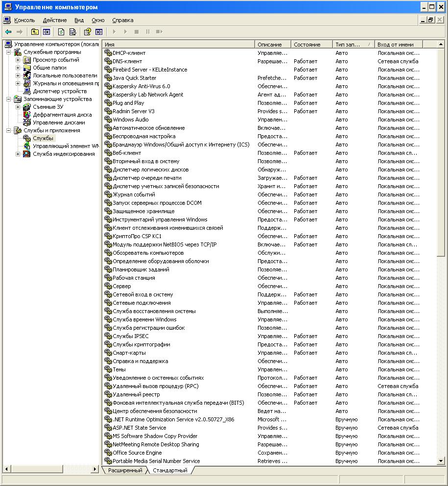The height and width of the screenshot is (486, 448).
Task: Select Управляющий элемент WMI in the tree
Action: [x=66, y=146]
